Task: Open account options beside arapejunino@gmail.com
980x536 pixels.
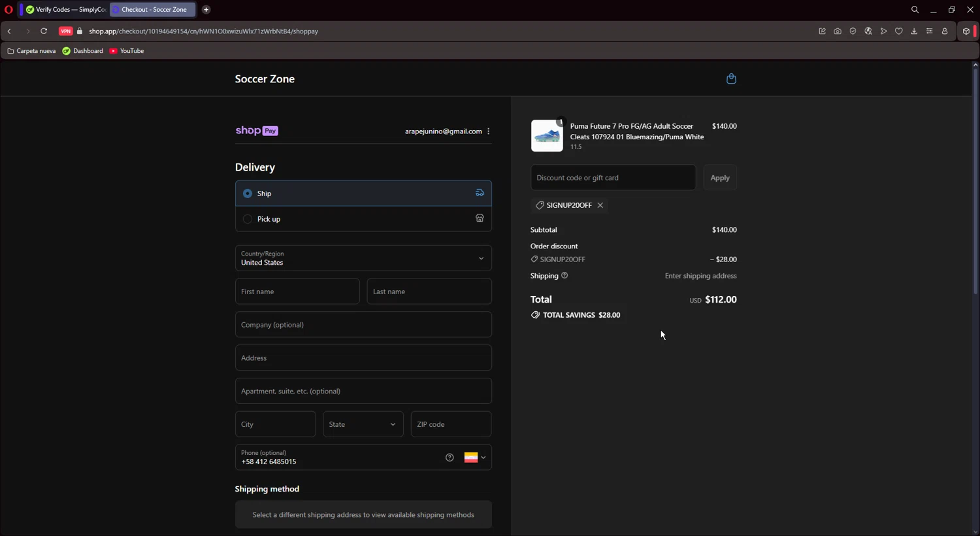Action: (x=489, y=131)
